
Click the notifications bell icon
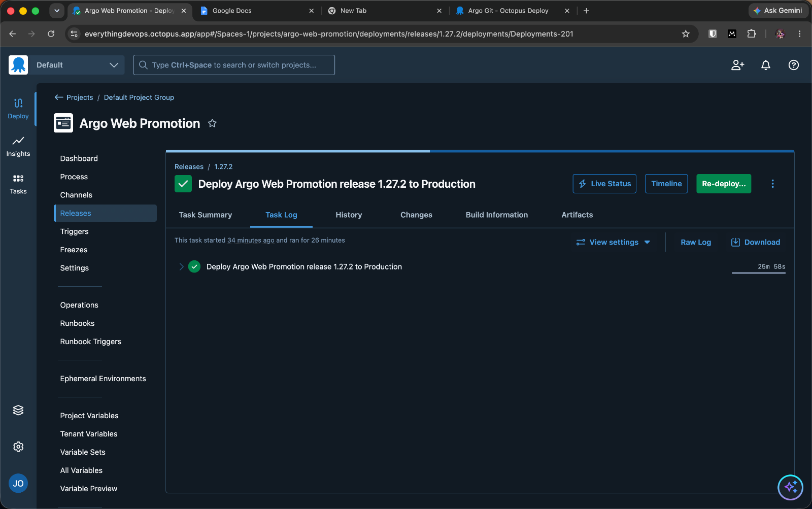[766, 65]
